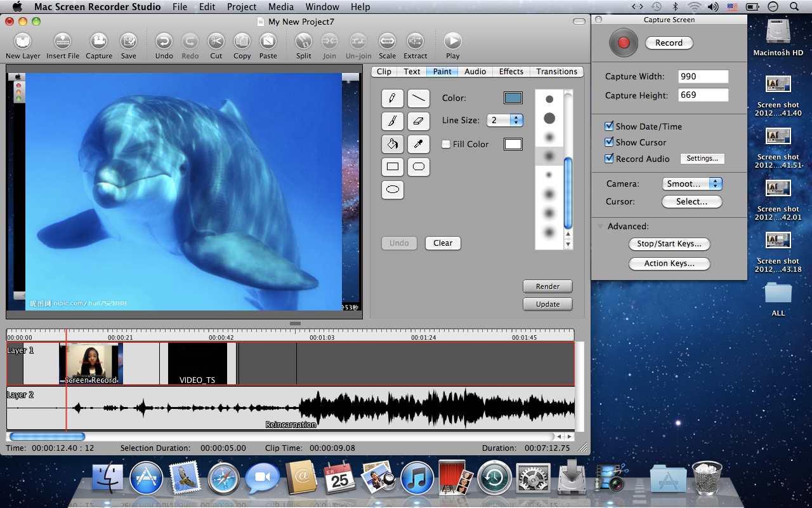Open Action Keys... settings

click(669, 264)
